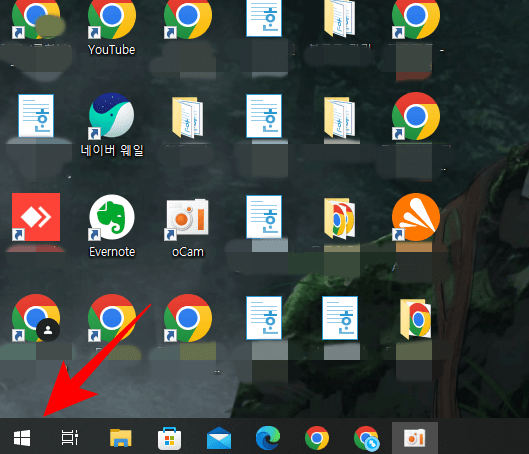The width and height of the screenshot is (529, 454).
Task: Select Chrome shortcut above the orange Avast icon
Action: point(416,116)
